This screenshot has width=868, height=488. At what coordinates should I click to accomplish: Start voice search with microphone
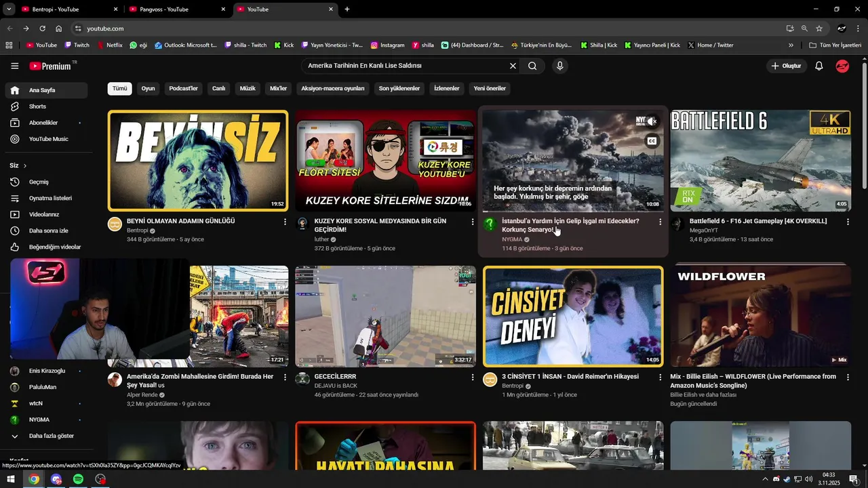coord(559,66)
